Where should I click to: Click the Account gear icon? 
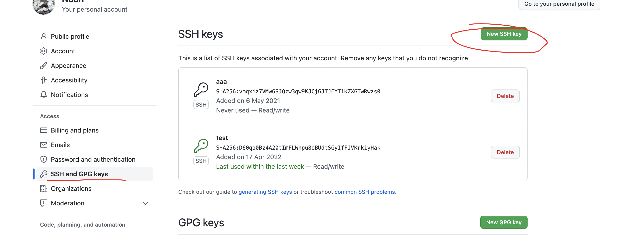coord(43,51)
